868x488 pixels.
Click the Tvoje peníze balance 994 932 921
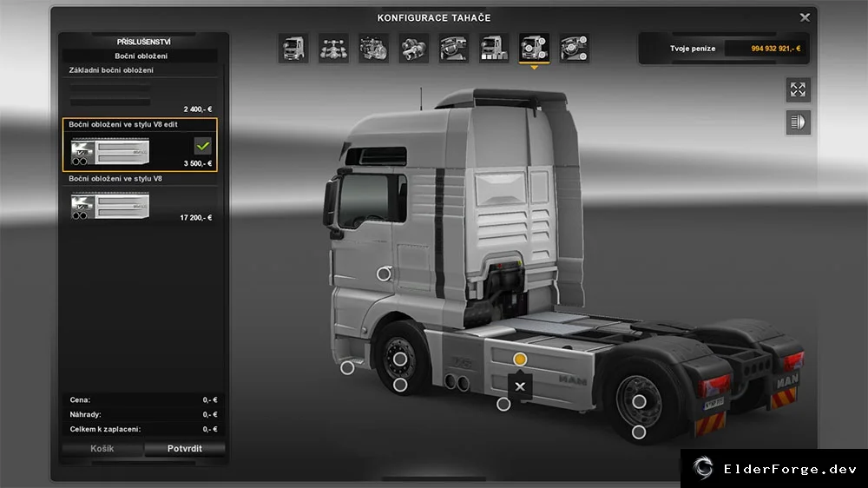pyautogui.click(x=775, y=49)
